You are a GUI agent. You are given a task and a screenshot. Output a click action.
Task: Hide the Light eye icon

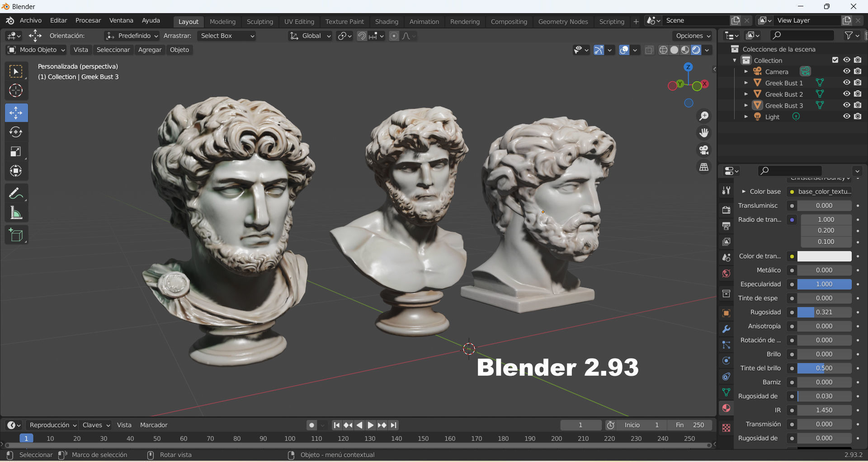click(847, 117)
